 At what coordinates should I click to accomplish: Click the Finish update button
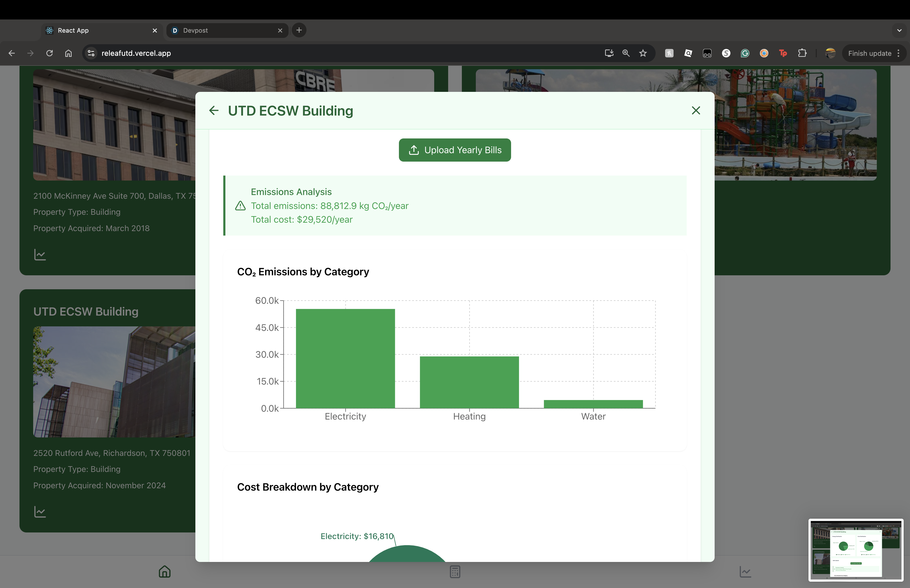coord(869,53)
